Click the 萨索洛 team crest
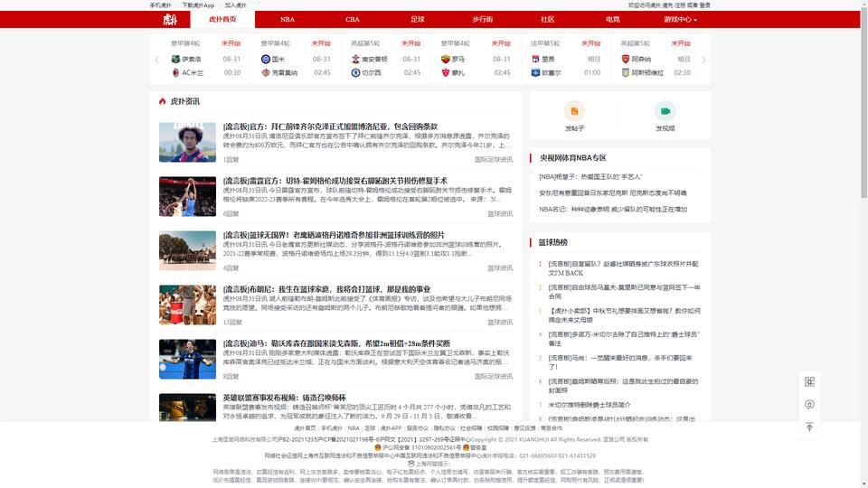The image size is (868, 488). pyautogui.click(x=175, y=59)
